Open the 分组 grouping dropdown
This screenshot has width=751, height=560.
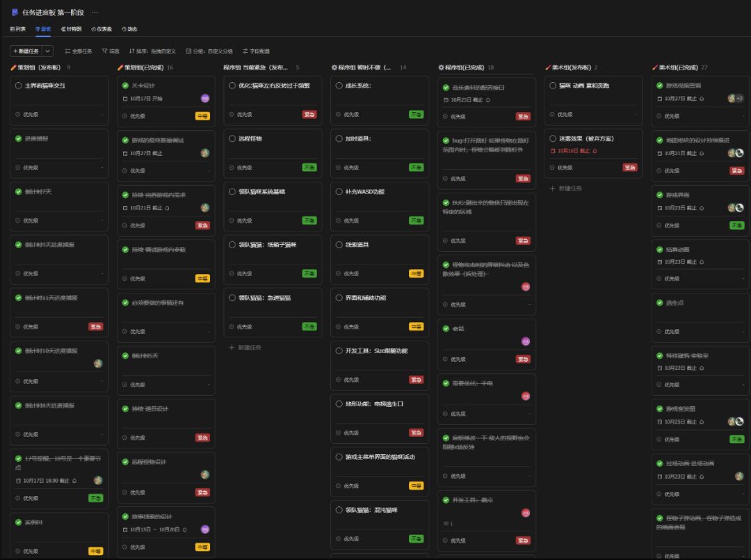pyautogui.click(x=209, y=51)
